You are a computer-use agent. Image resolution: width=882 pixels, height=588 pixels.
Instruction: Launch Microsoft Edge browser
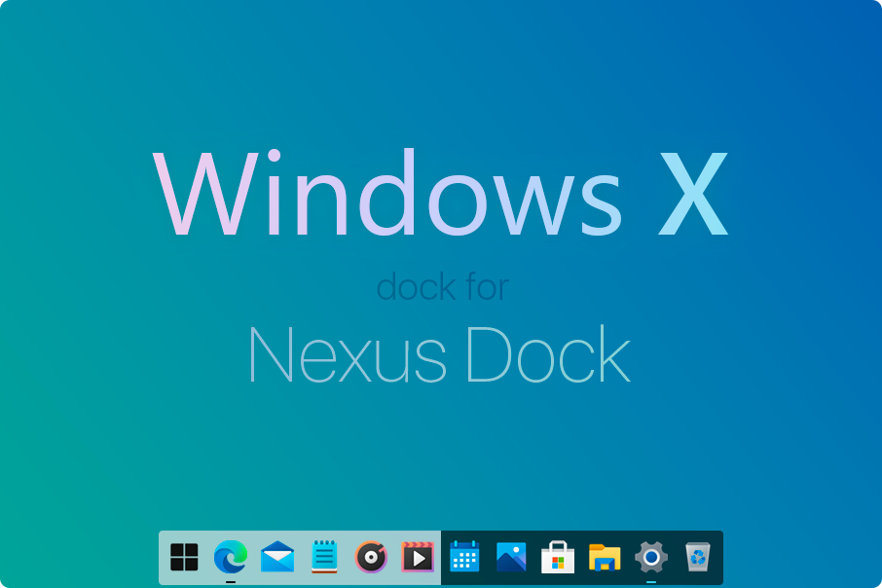(230, 558)
